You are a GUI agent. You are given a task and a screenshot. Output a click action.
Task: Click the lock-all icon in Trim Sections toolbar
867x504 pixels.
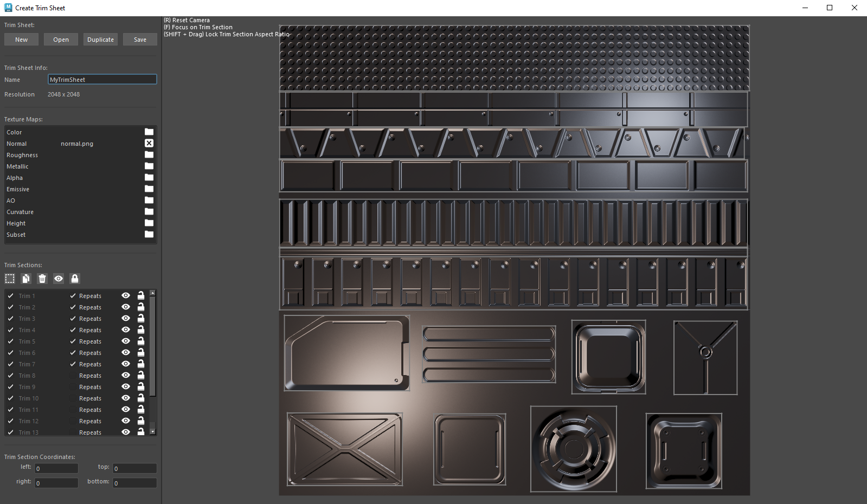(75, 279)
